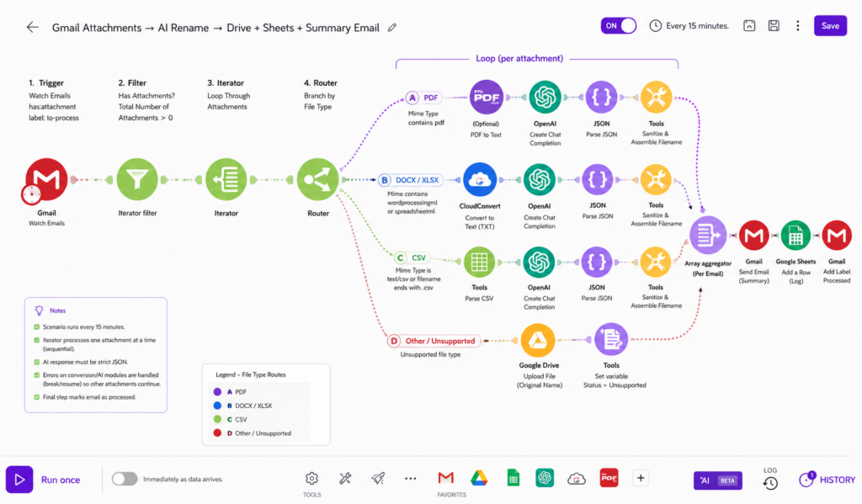Click Tools Sanitize module in DOCX/XLSX route
The width and height of the screenshot is (862, 504).
coord(655,179)
